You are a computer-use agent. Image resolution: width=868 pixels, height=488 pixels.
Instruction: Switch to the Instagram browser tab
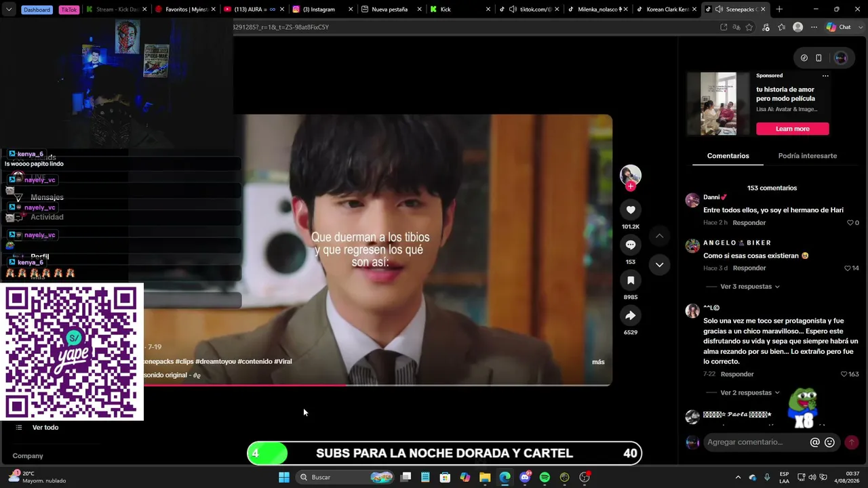[323, 9]
